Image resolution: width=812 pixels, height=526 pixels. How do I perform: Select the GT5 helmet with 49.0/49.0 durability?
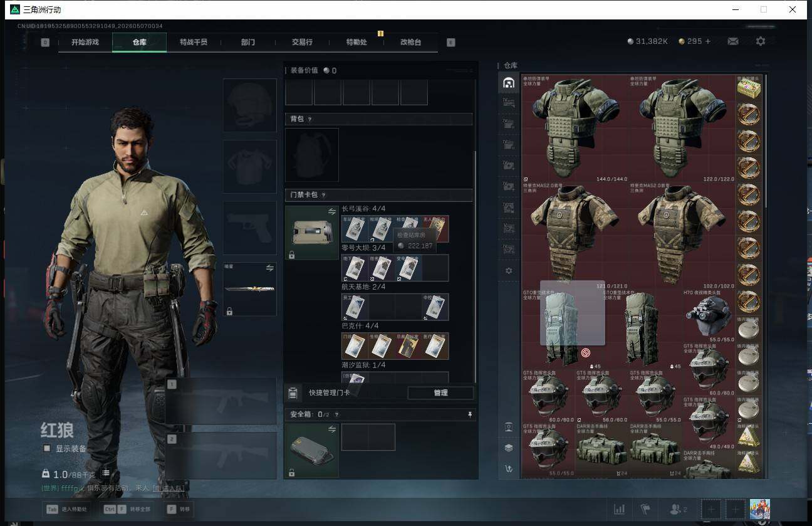[x=709, y=423]
